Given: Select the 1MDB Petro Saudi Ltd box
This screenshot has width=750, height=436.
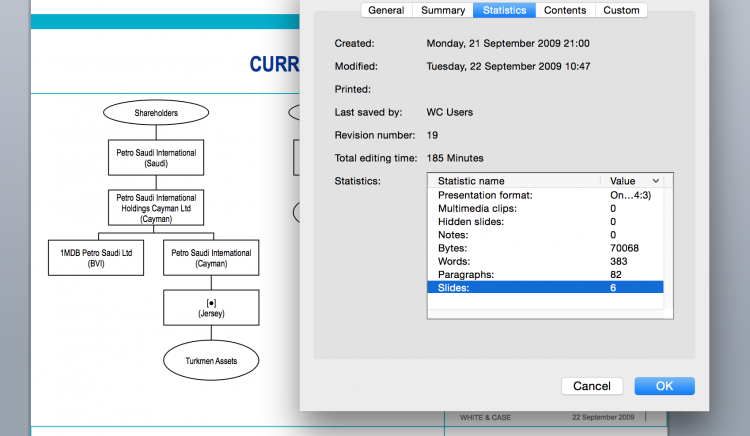Looking at the screenshot, I should (x=96, y=258).
